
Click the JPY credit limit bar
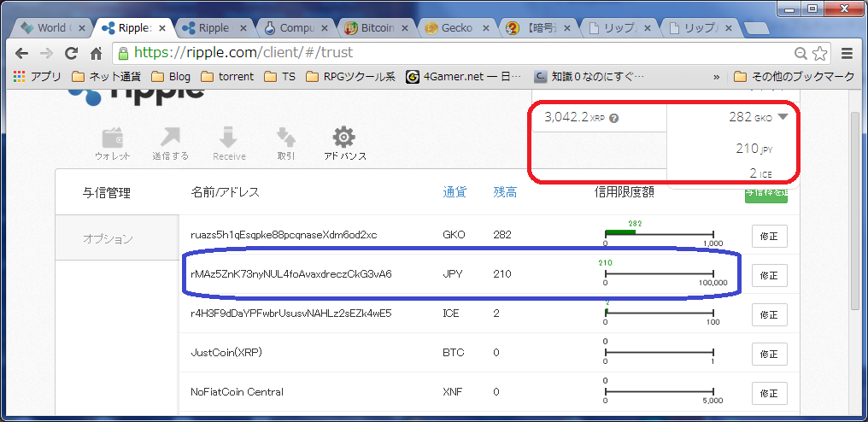point(660,273)
